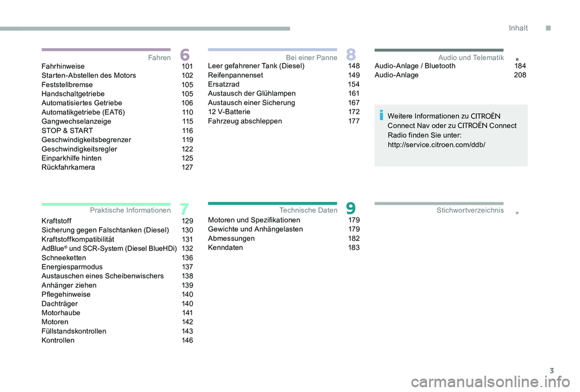Screen dimensions: 580x392
Task: Click the 12 V-Batterie entry
Action: [x=284, y=112]
